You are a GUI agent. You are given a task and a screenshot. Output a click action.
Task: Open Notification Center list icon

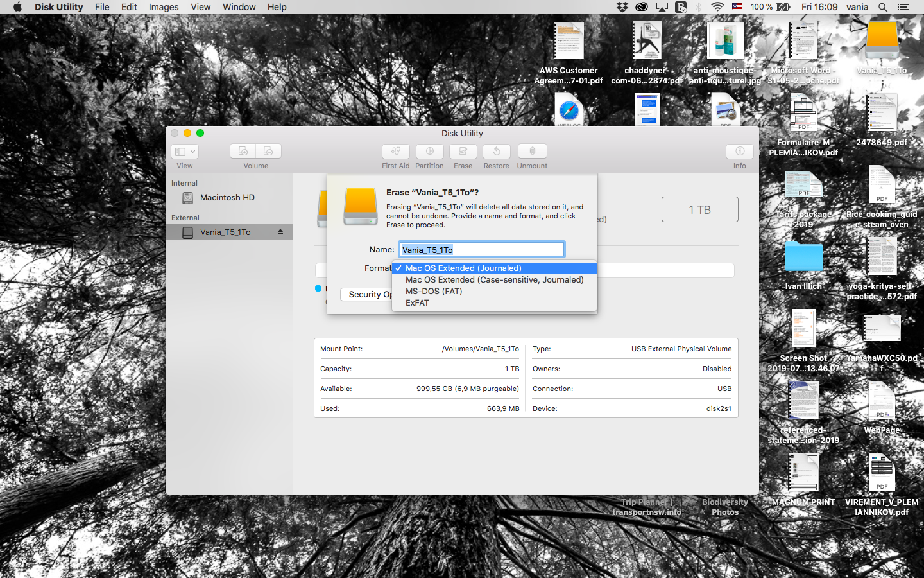tap(903, 7)
